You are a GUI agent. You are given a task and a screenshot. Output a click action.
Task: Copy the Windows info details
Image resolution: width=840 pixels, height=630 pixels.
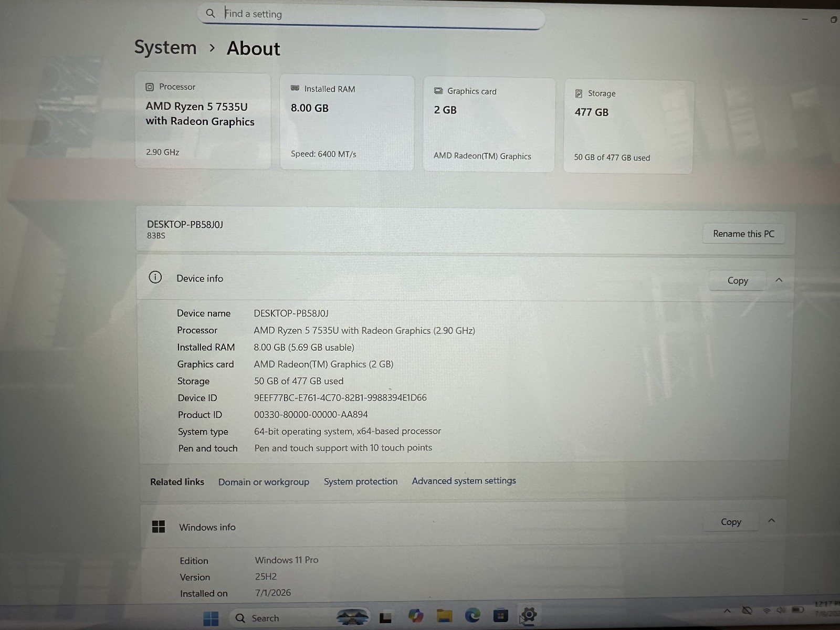click(731, 521)
